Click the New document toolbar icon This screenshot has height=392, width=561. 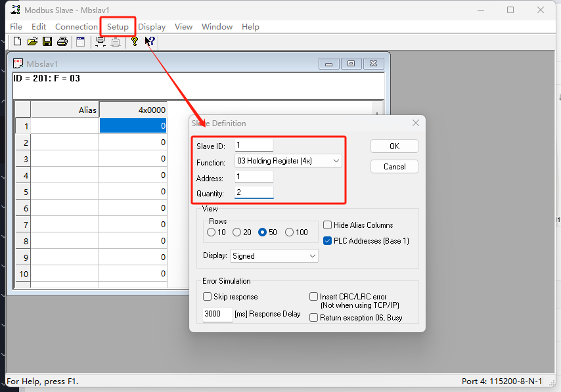(17, 41)
